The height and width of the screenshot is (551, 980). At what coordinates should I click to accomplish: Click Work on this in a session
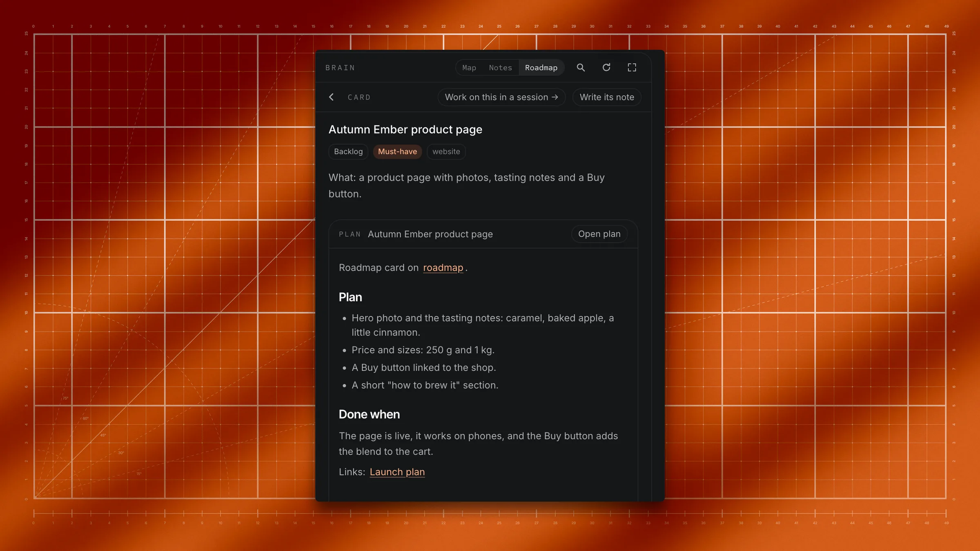coord(501,97)
